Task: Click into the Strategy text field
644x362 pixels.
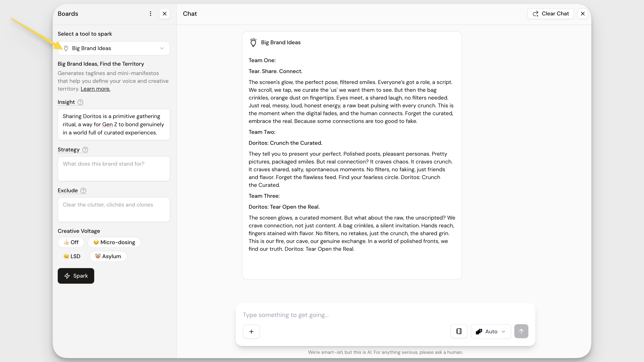Action: [114, 169]
